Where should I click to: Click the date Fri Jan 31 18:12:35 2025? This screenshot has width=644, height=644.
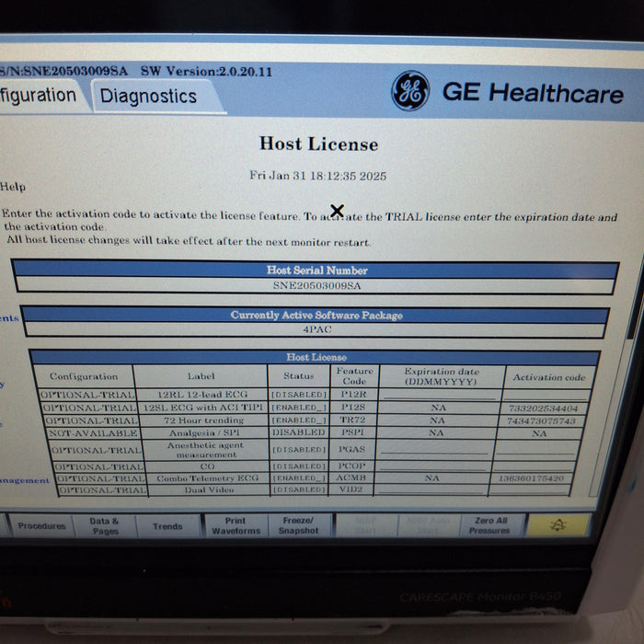point(318,176)
